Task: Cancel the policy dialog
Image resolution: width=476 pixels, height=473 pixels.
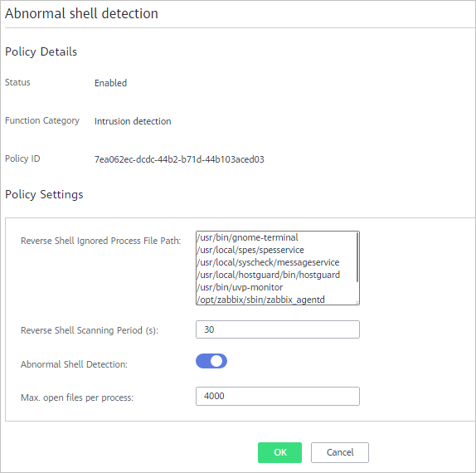Action: click(x=340, y=452)
